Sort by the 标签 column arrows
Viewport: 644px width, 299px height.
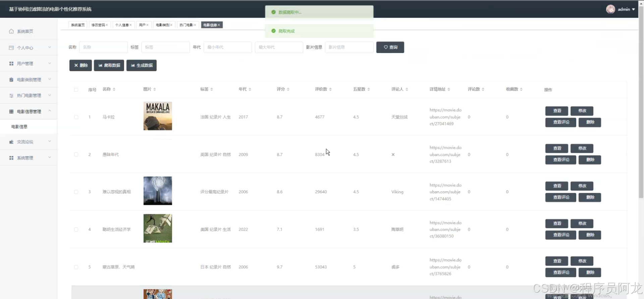tap(212, 89)
